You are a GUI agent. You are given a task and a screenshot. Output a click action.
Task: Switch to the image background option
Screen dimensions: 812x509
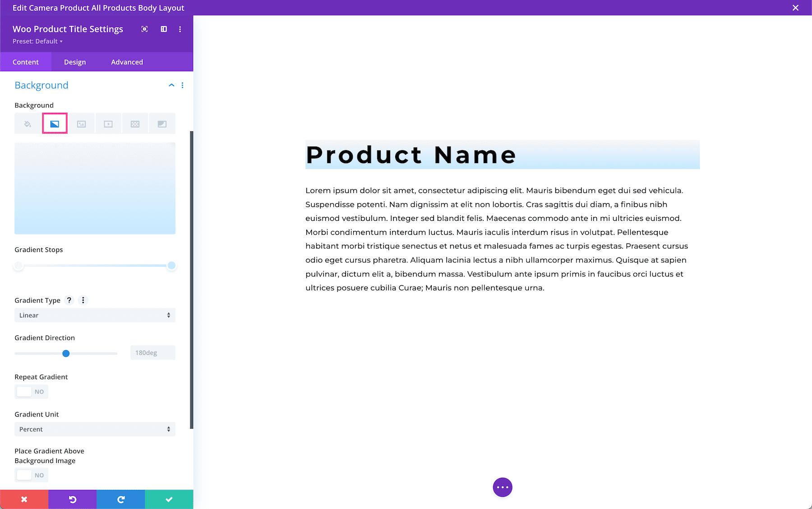pyautogui.click(x=81, y=123)
